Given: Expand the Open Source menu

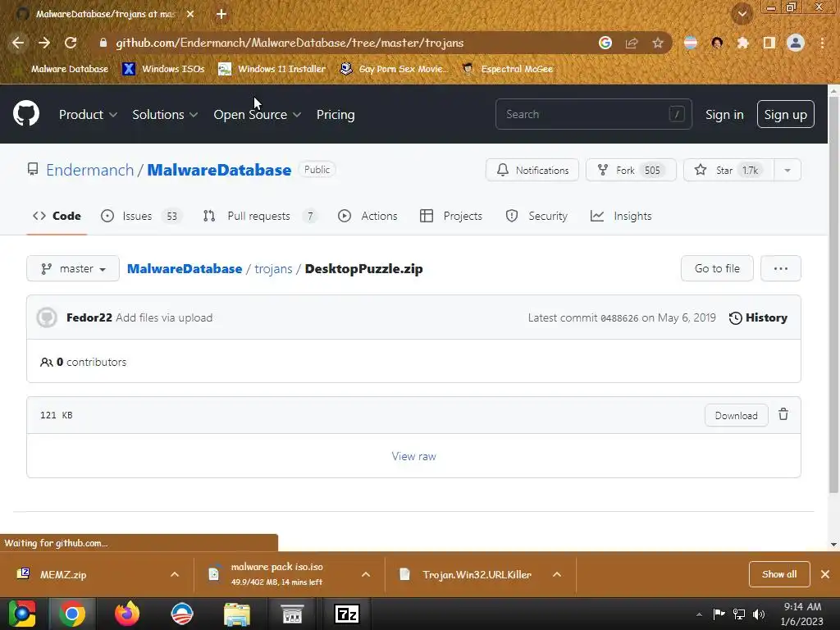Looking at the screenshot, I should pos(258,115).
